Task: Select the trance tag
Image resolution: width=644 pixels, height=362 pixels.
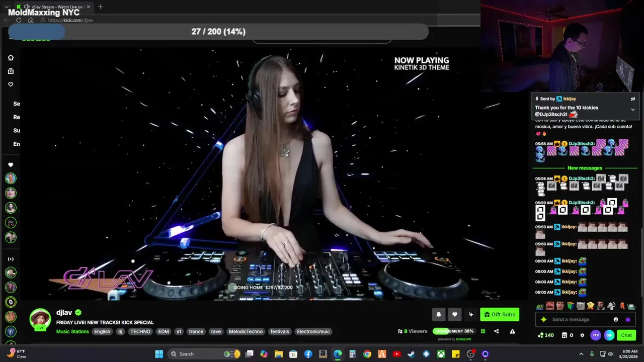Action: [196, 331]
